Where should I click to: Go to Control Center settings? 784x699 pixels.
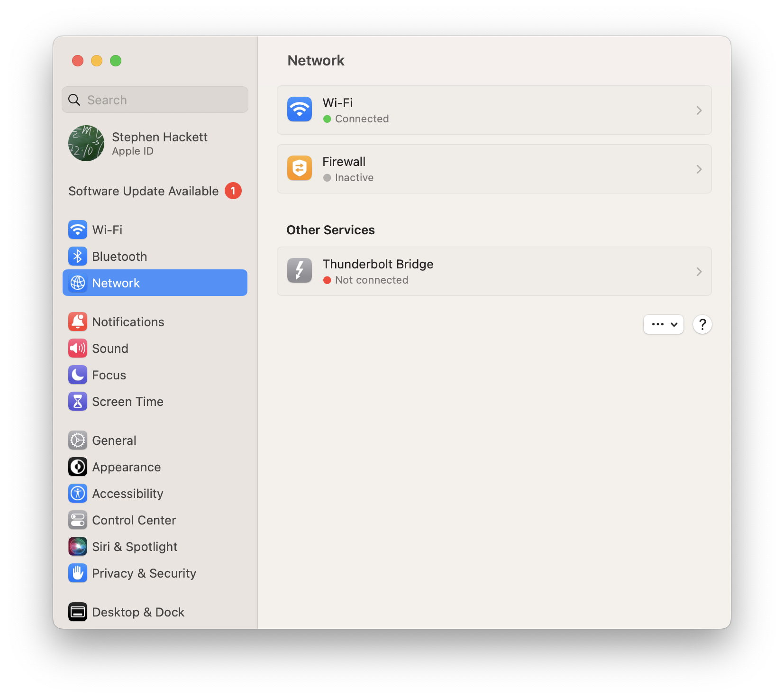pyautogui.click(x=134, y=520)
